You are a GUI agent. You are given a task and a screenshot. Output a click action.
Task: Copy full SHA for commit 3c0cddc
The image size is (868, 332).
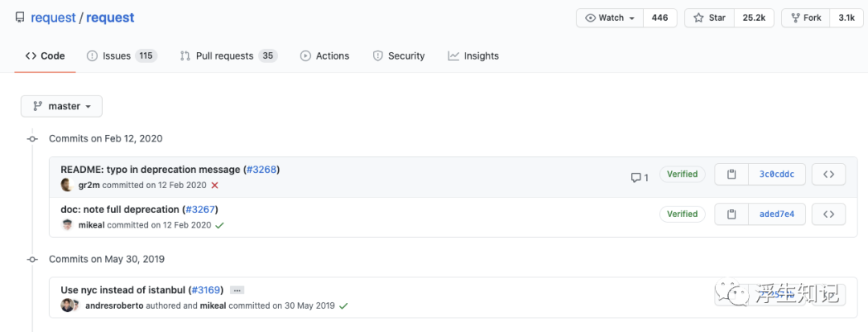pyautogui.click(x=731, y=174)
